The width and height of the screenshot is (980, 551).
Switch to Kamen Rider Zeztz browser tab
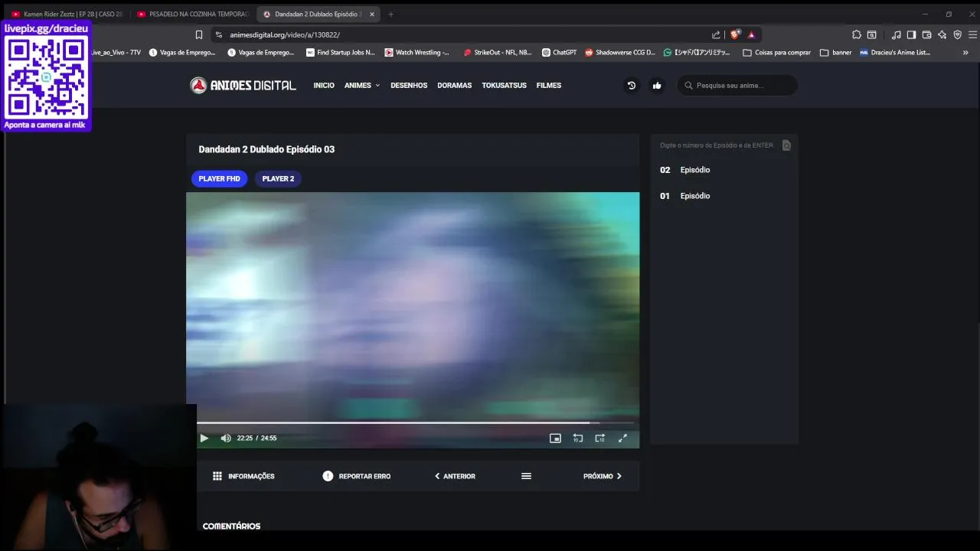[x=65, y=14]
